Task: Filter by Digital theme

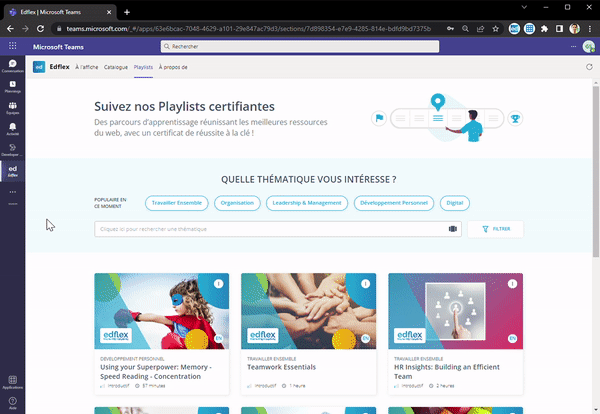Action: (x=455, y=203)
